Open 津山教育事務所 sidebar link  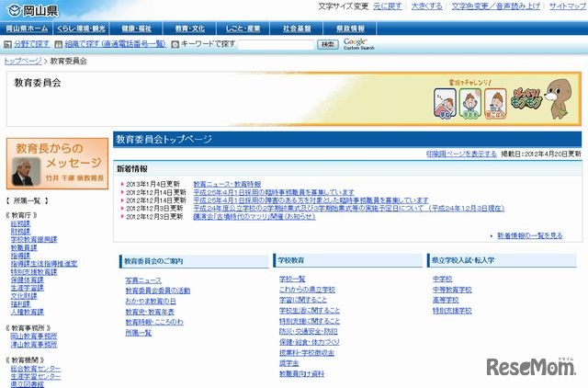coord(34,345)
